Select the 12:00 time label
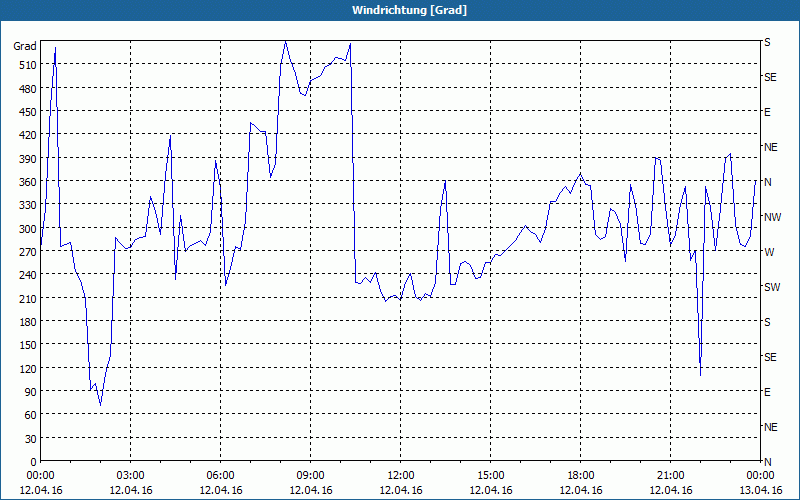 click(x=401, y=476)
